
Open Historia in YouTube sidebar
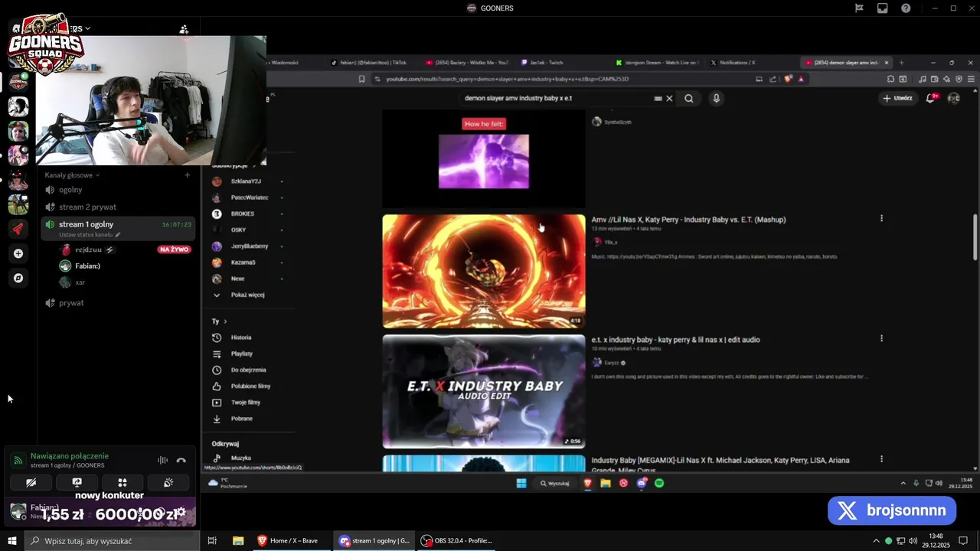point(241,337)
